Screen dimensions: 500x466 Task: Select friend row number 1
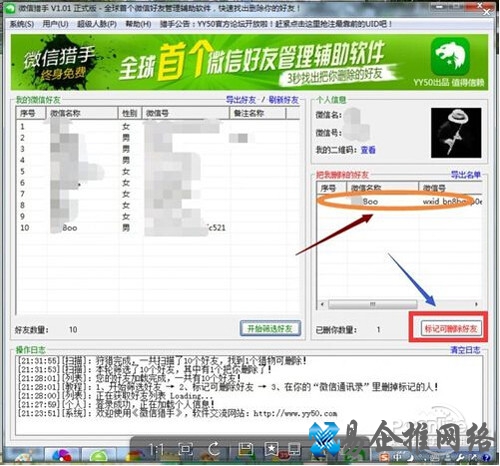(158, 127)
